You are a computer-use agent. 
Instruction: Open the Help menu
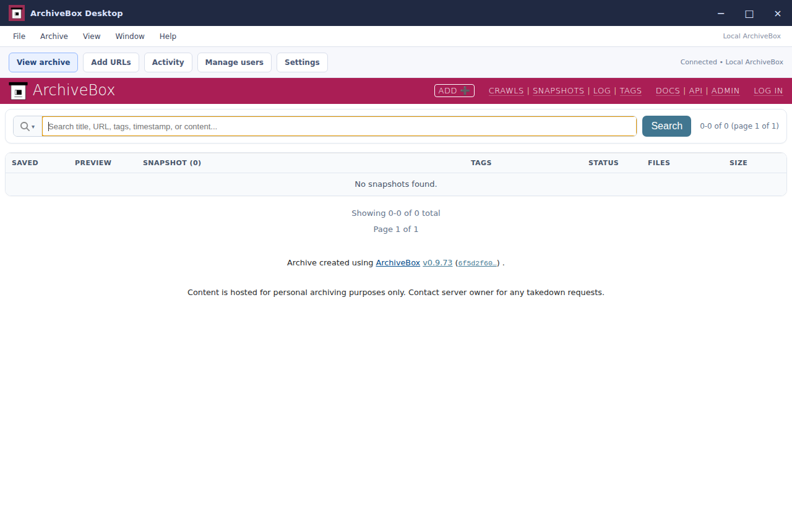(168, 36)
